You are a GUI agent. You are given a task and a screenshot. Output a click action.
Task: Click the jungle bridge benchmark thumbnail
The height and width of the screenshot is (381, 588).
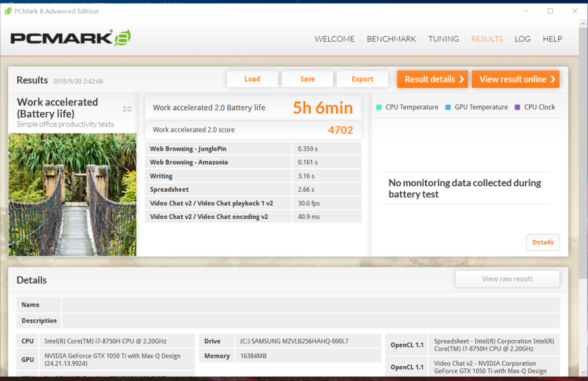[x=73, y=195]
